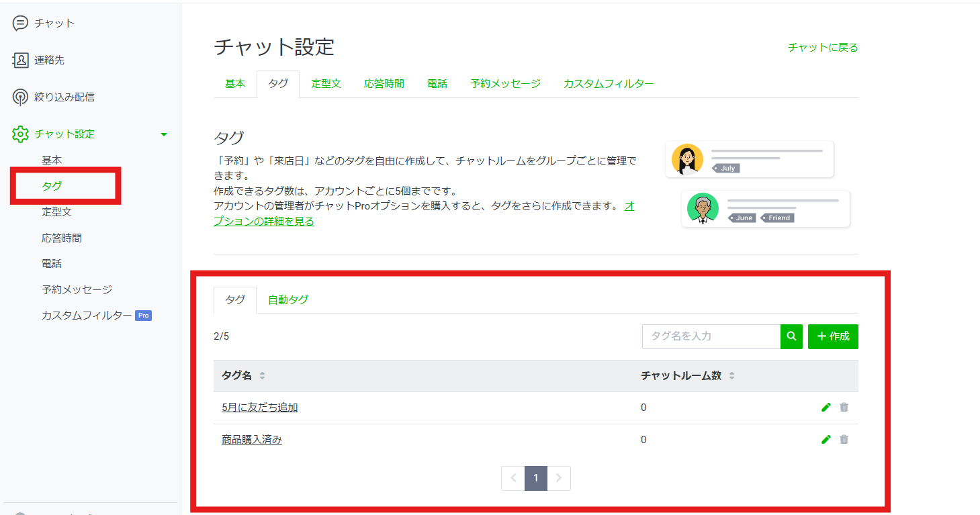Image resolution: width=980 pixels, height=515 pixels.
Task: Open 応答時間 in the left sidebar
Action: tap(62, 238)
